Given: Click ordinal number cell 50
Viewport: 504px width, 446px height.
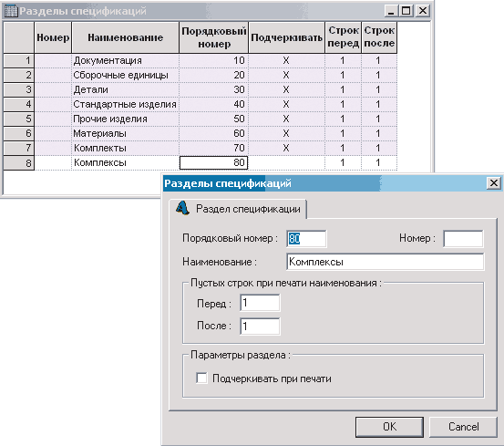Looking at the screenshot, I should point(214,119).
